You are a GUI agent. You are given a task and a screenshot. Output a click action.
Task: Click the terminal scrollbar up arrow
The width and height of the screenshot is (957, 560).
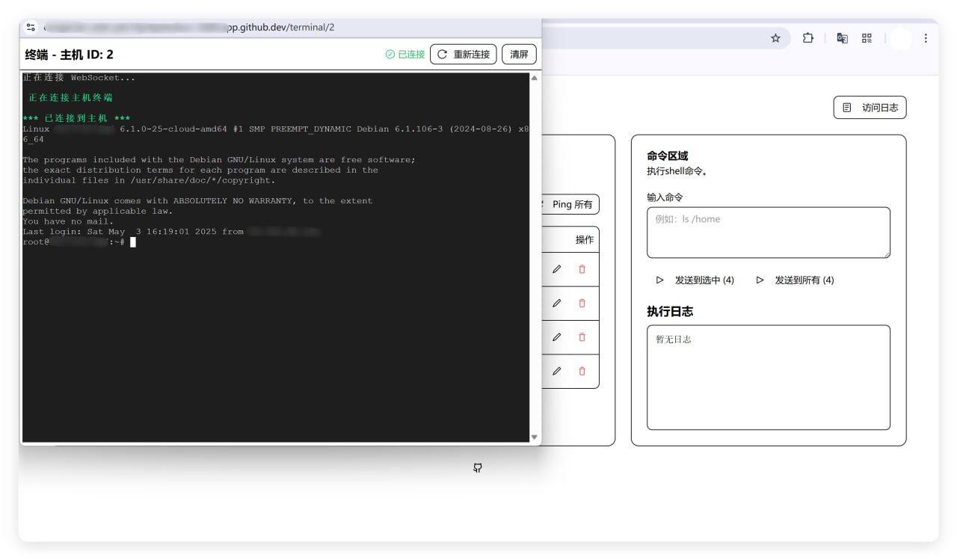pyautogui.click(x=535, y=78)
